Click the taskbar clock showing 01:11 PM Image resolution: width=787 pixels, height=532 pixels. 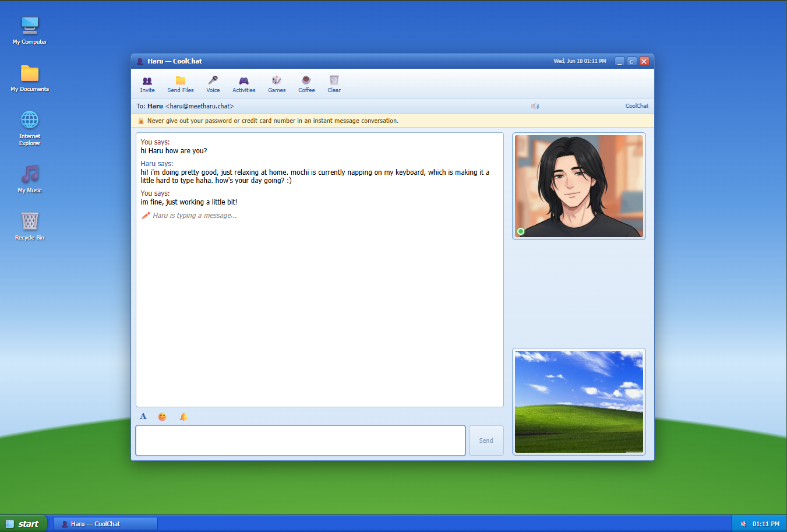pos(766,524)
